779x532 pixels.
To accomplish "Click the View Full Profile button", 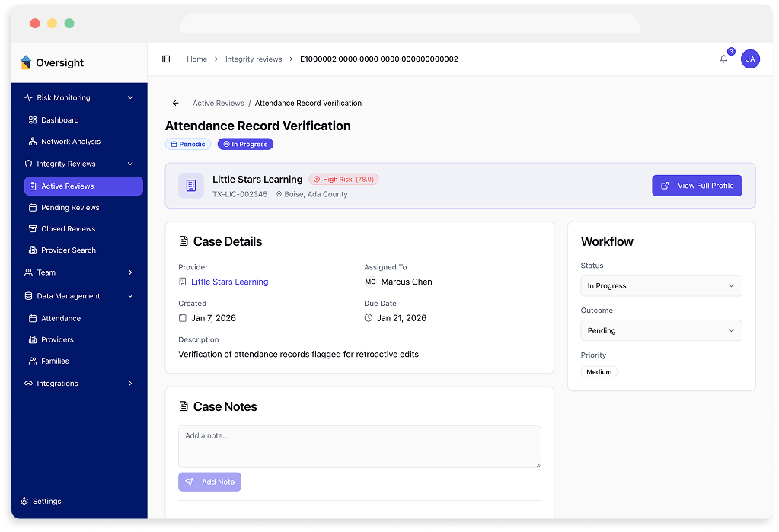I will pos(697,185).
